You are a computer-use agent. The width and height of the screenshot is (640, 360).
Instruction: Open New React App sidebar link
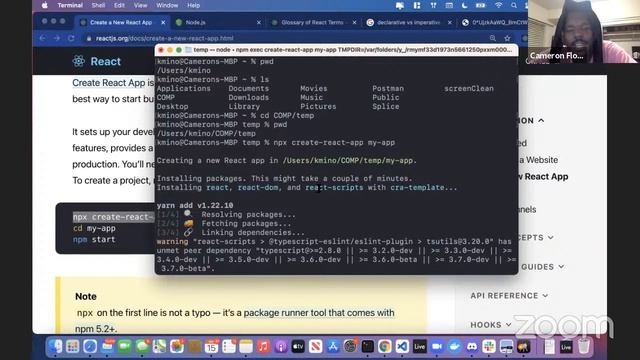click(544, 177)
